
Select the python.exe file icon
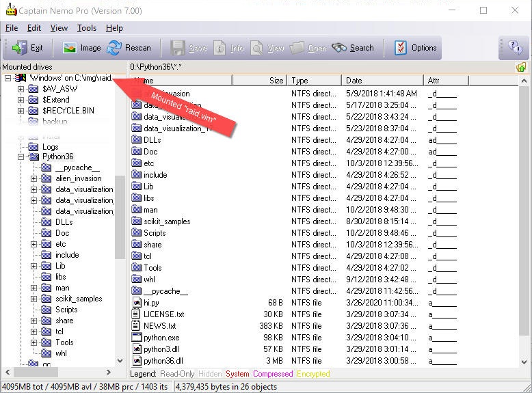point(137,338)
